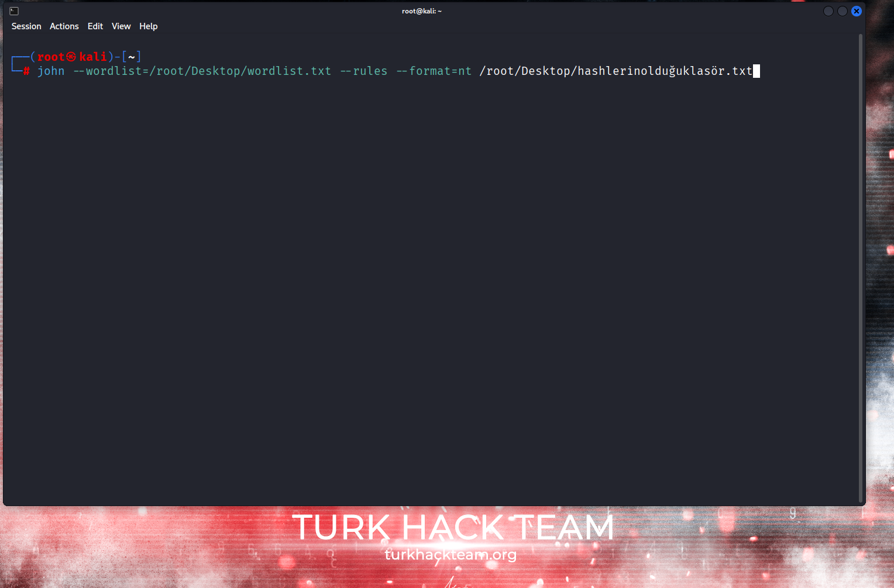Open the Help menu
Screen dimensions: 894x588
[148, 26]
